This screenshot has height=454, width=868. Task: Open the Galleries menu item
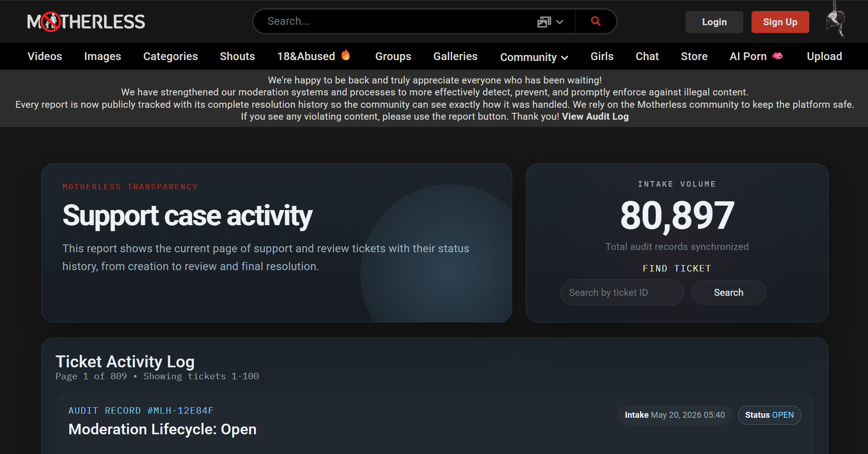[455, 56]
